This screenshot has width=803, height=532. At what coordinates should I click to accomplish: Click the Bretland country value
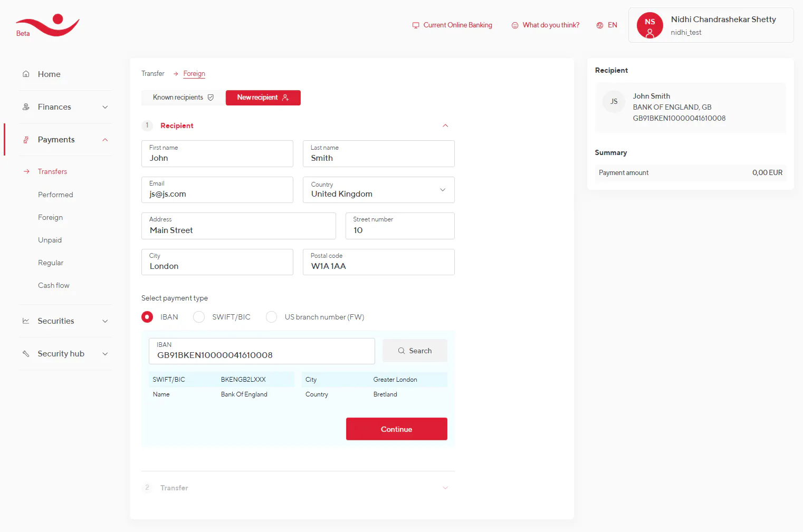pos(385,394)
